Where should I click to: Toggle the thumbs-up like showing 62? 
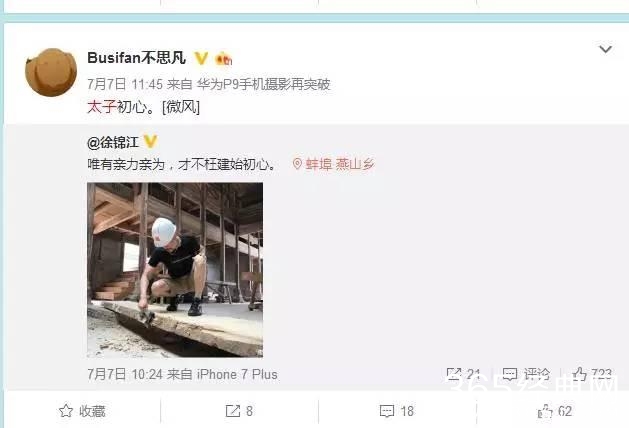tap(555, 411)
